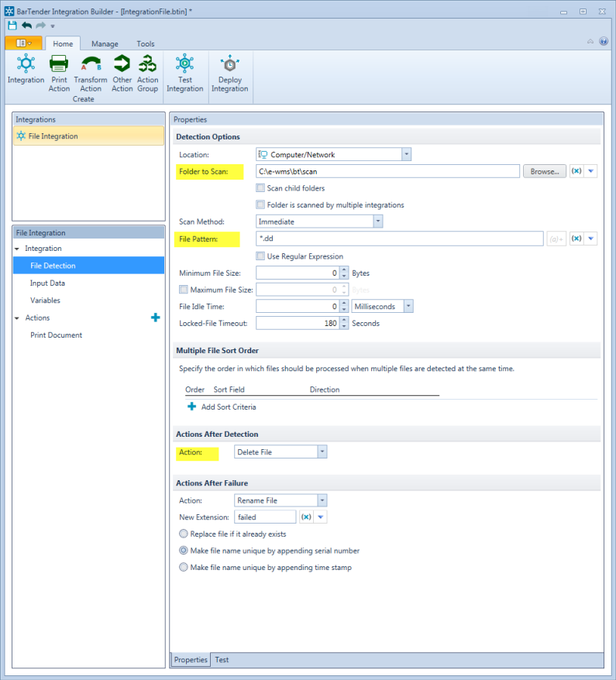Open dropdown arrow next to File Pattern variable
This screenshot has width=616, height=680.
point(590,238)
